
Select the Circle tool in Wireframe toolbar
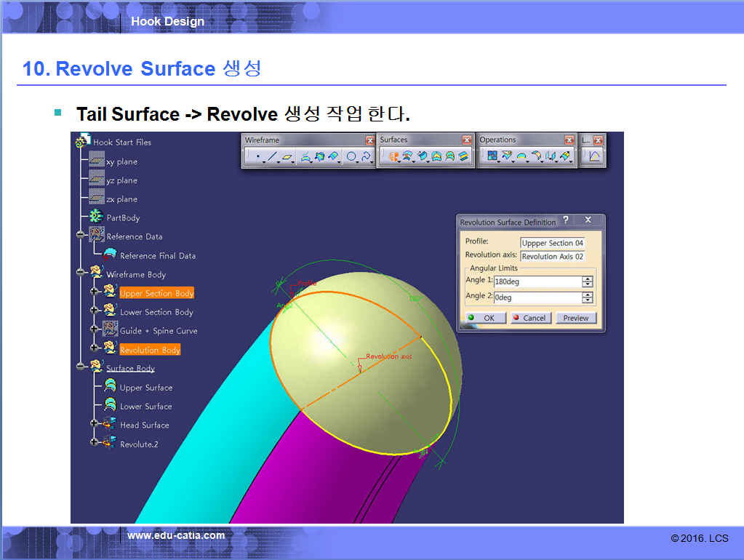(x=351, y=156)
